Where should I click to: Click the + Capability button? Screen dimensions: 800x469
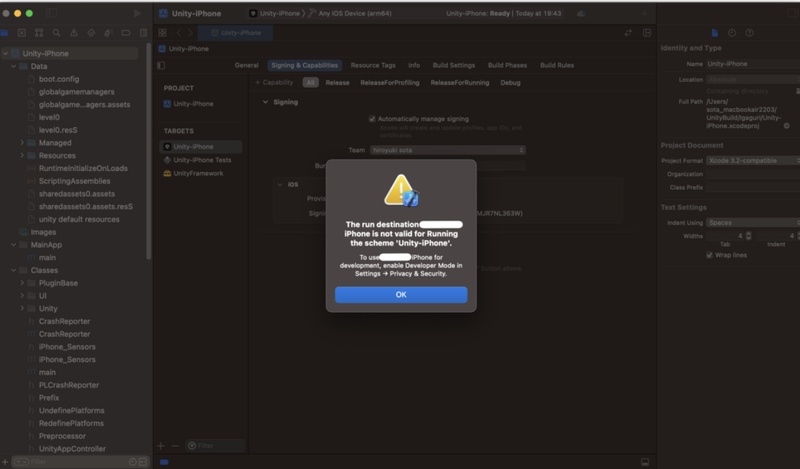(274, 82)
